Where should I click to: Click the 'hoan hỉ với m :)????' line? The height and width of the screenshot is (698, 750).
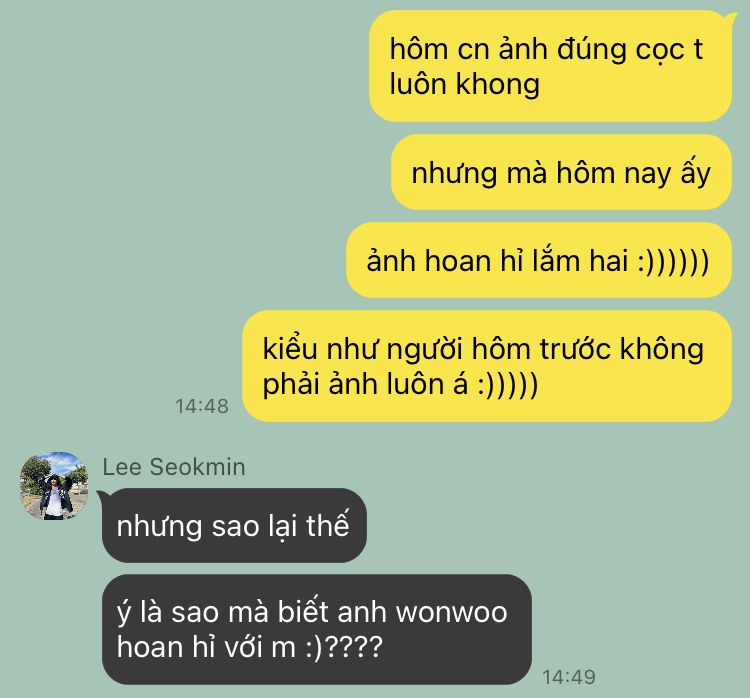250,646
